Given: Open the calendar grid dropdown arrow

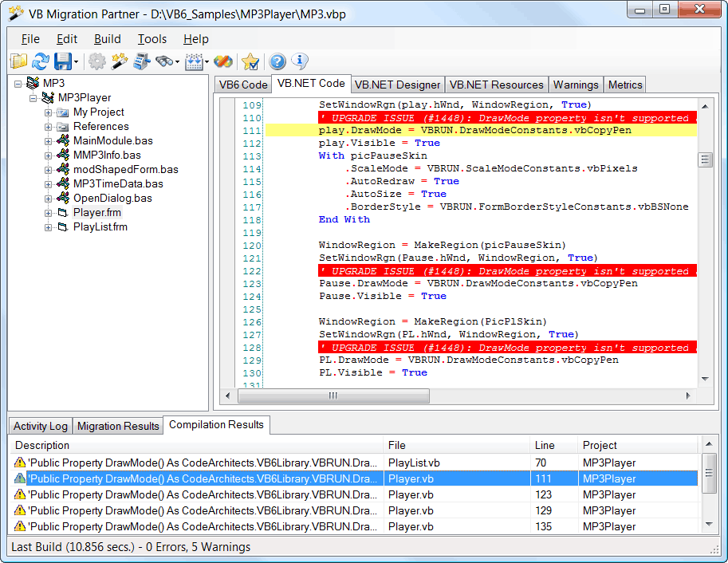Looking at the screenshot, I should coord(207,61).
